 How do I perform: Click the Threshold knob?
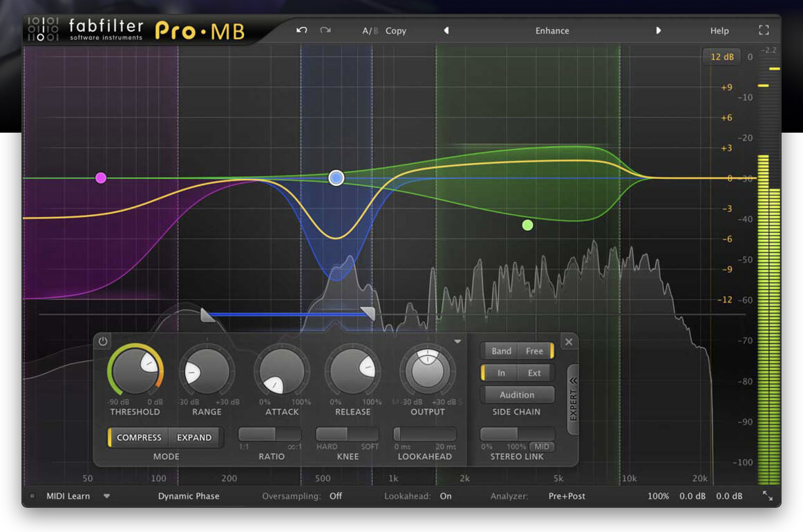point(135,371)
